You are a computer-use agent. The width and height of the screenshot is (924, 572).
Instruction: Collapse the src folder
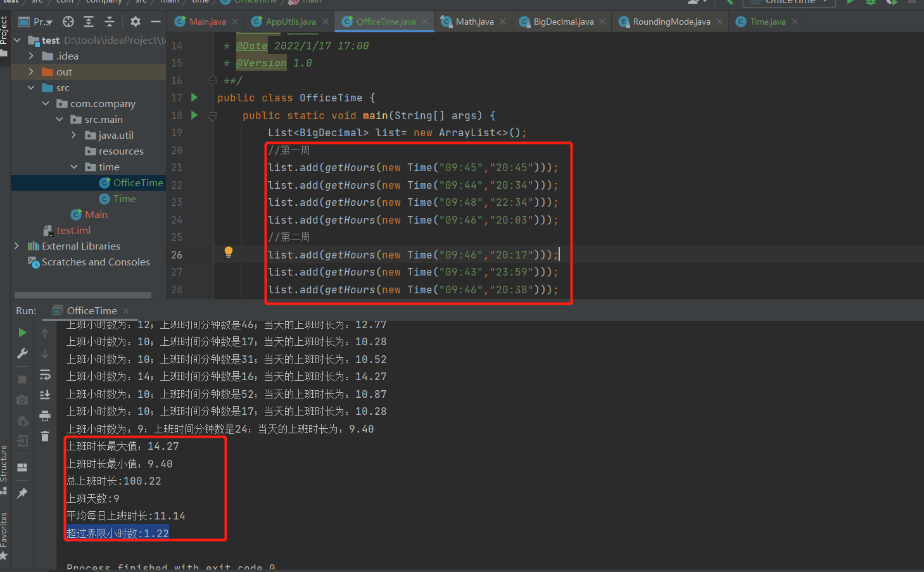point(31,87)
